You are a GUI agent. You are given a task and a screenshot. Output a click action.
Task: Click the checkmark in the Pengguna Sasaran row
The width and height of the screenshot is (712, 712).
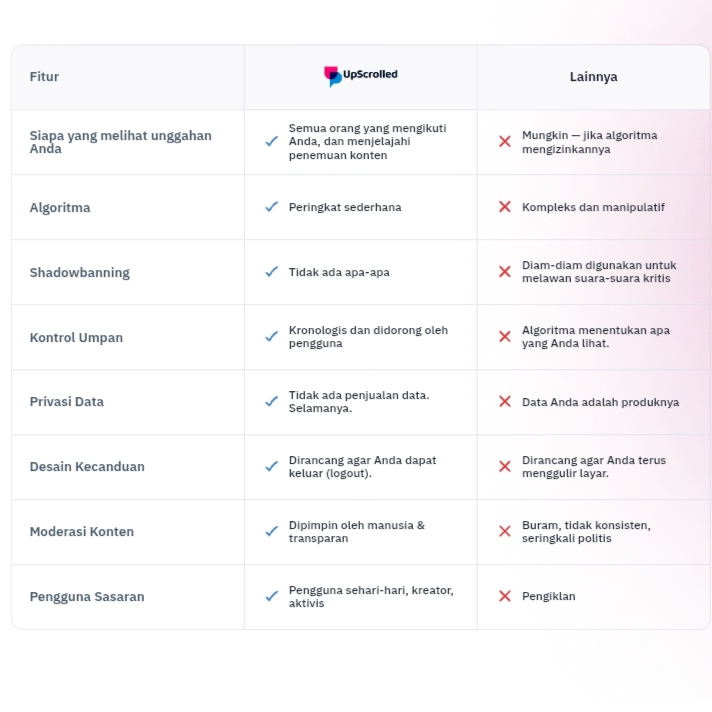coord(271,596)
